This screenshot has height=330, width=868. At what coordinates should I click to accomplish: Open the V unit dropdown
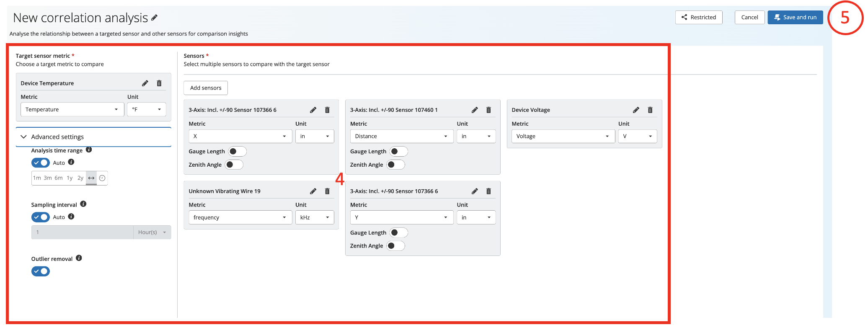[x=638, y=136]
